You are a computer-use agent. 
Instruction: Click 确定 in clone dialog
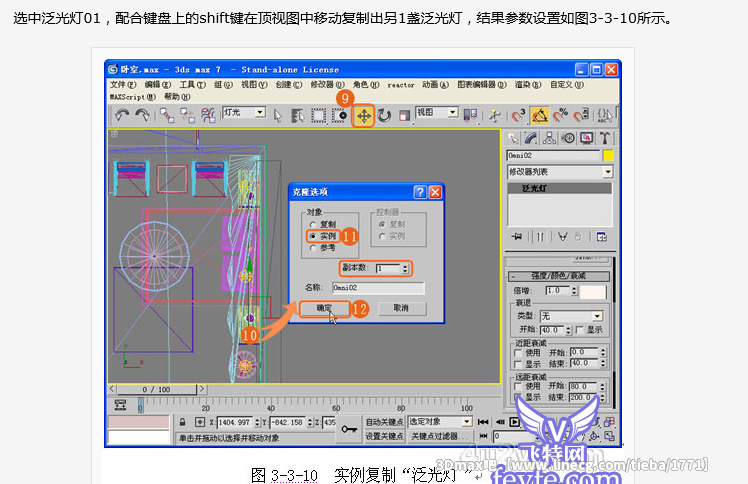point(324,309)
